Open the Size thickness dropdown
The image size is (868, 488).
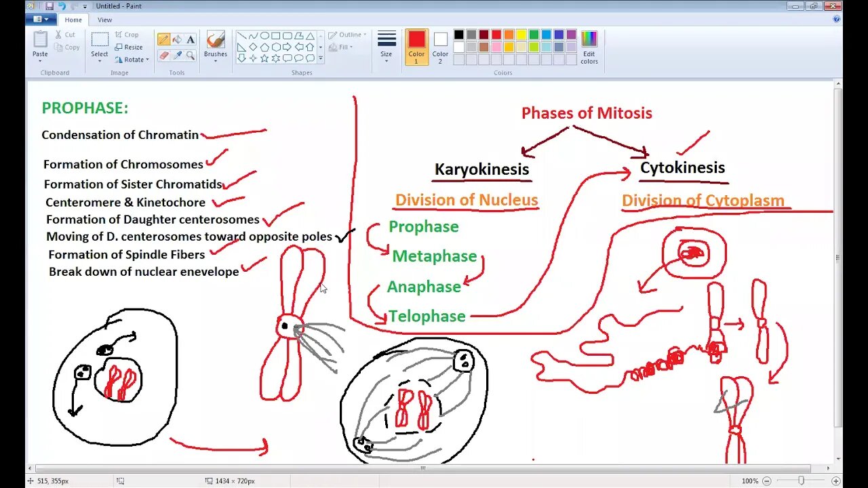click(387, 46)
